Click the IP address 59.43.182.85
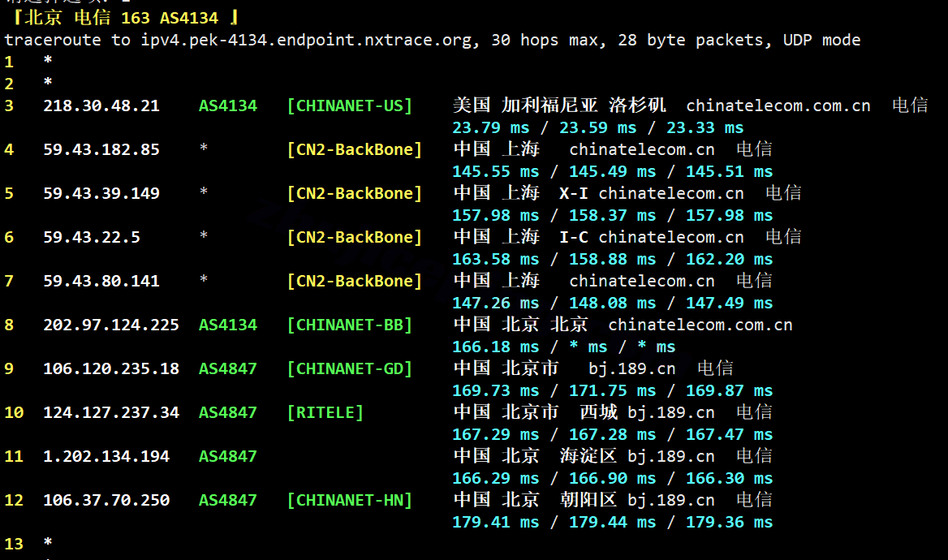 click(101, 149)
